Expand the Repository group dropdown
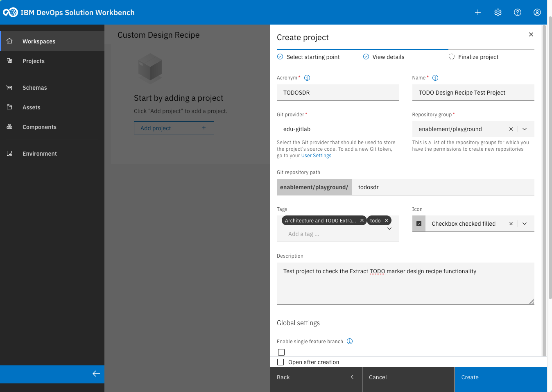The image size is (552, 392). point(525,129)
